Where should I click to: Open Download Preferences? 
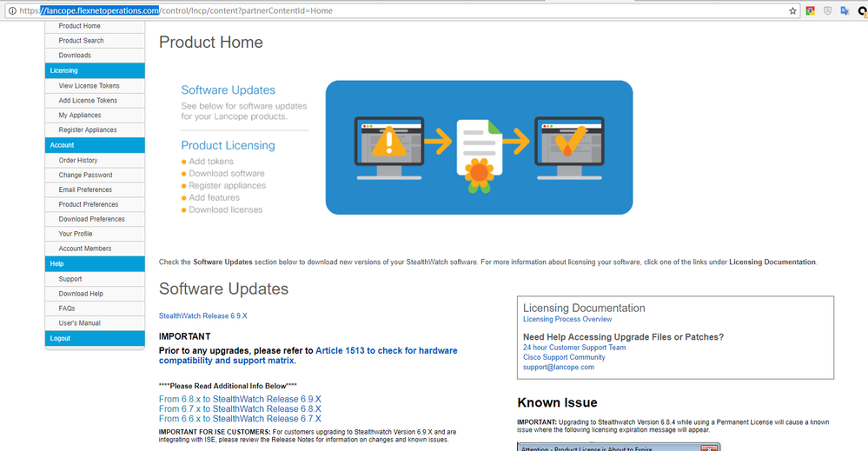pos(95,219)
